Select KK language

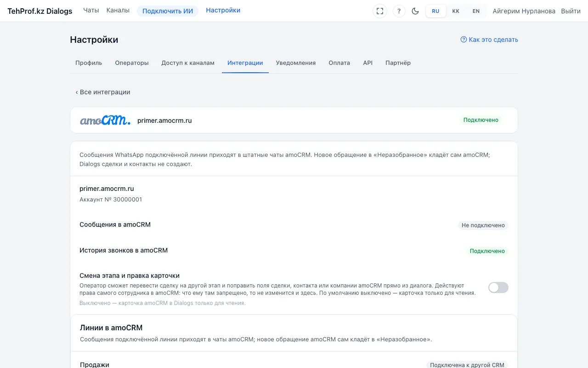pyautogui.click(x=456, y=11)
